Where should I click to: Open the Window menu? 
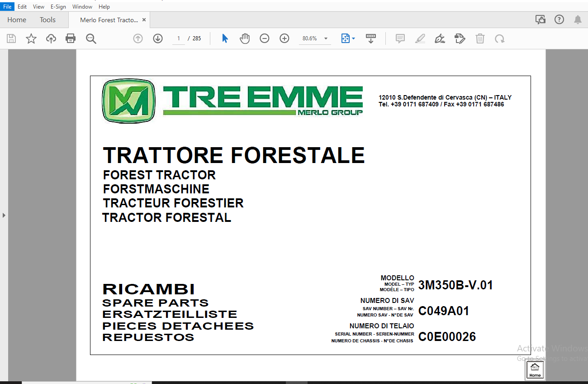tap(82, 7)
